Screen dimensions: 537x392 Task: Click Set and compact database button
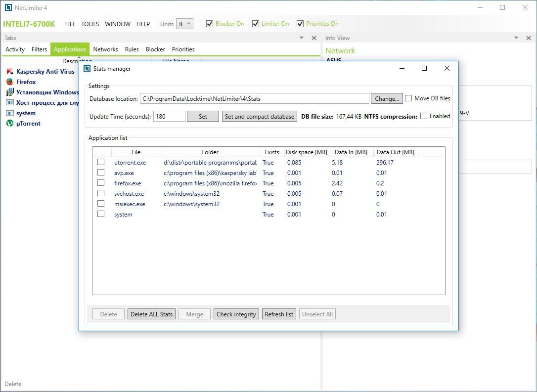(x=260, y=116)
